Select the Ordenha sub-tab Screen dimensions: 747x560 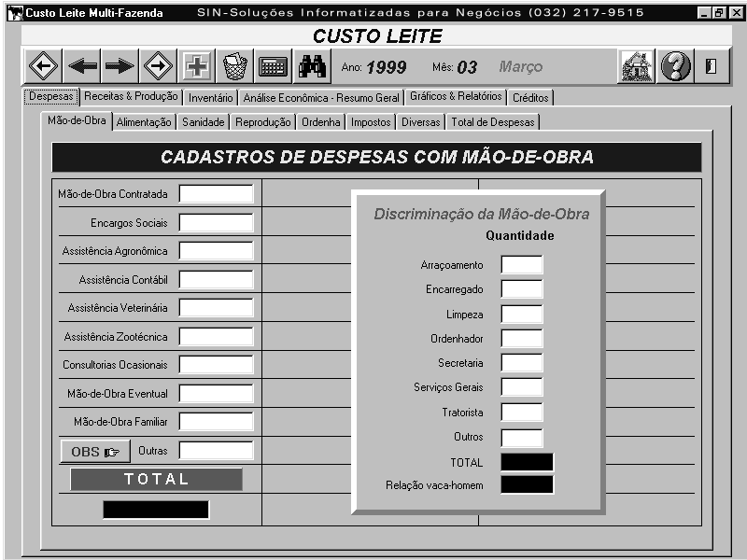click(x=321, y=122)
